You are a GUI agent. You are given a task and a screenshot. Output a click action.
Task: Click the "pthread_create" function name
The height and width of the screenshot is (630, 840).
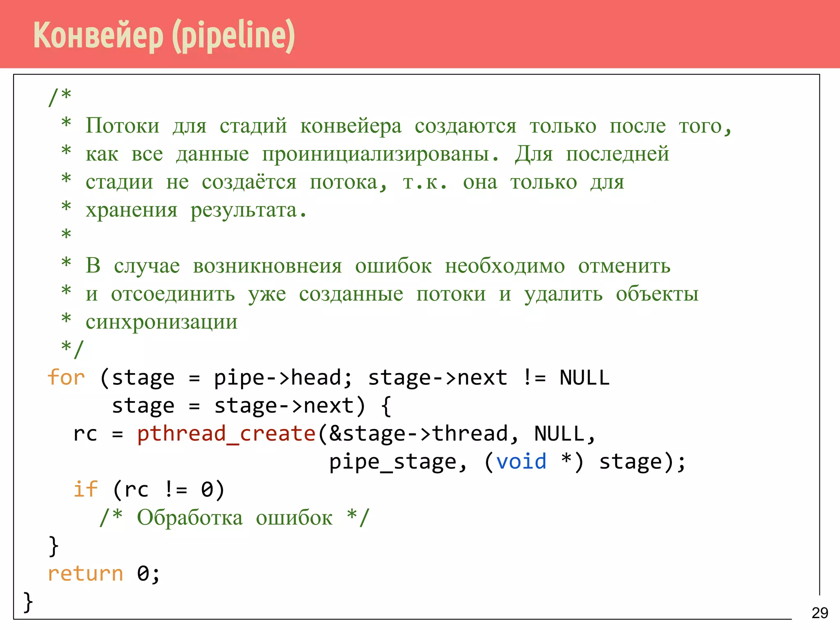pyautogui.click(x=226, y=434)
